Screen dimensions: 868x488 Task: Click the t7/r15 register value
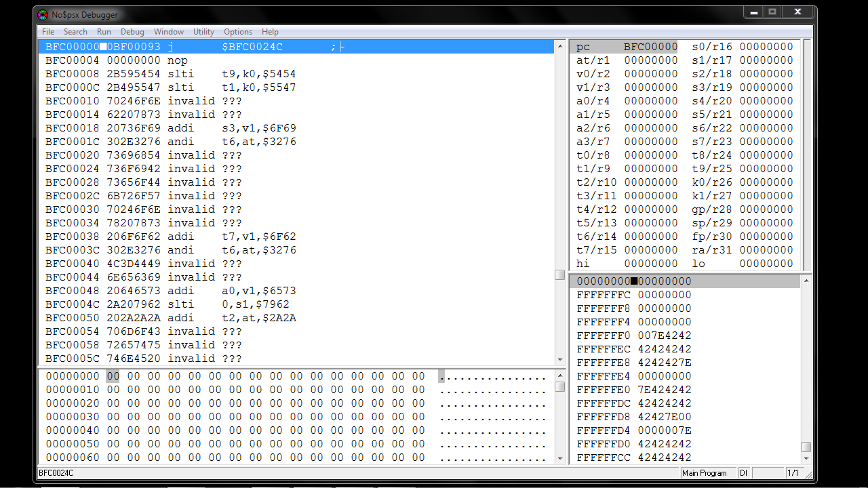pyautogui.click(x=651, y=250)
